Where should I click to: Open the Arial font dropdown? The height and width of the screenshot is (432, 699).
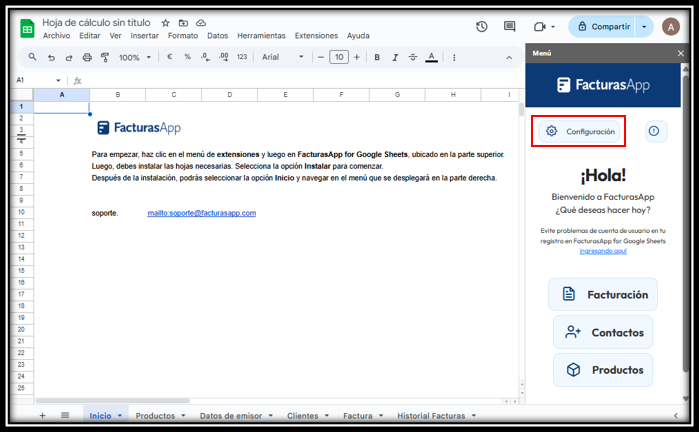coord(283,58)
